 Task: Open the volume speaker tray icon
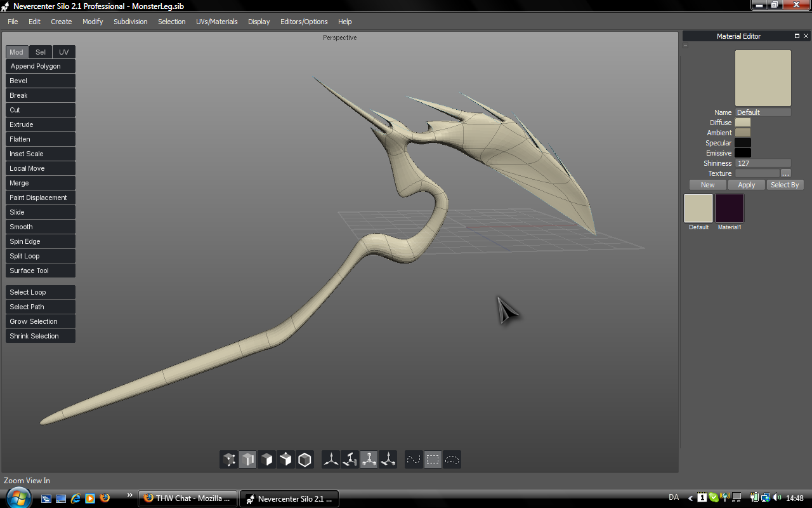[x=777, y=498]
